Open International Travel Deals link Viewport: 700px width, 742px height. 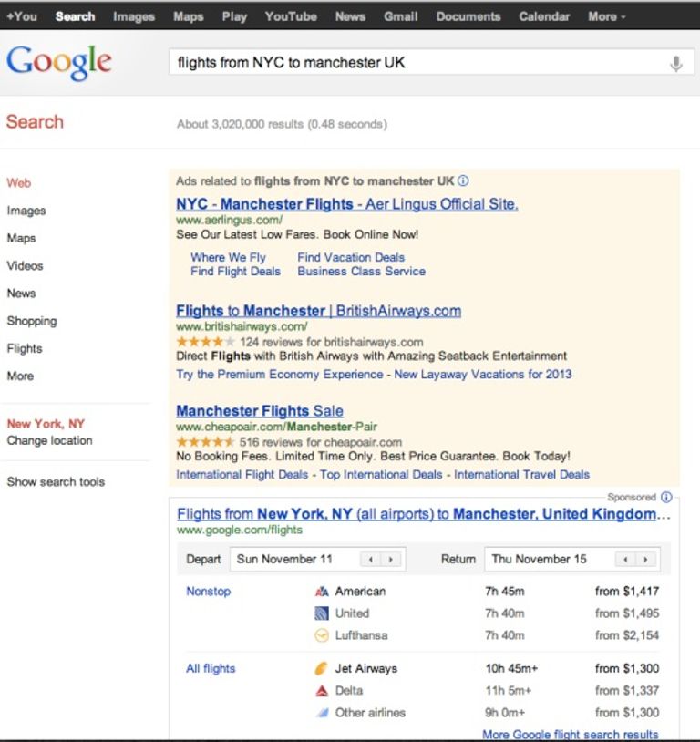coord(521,474)
